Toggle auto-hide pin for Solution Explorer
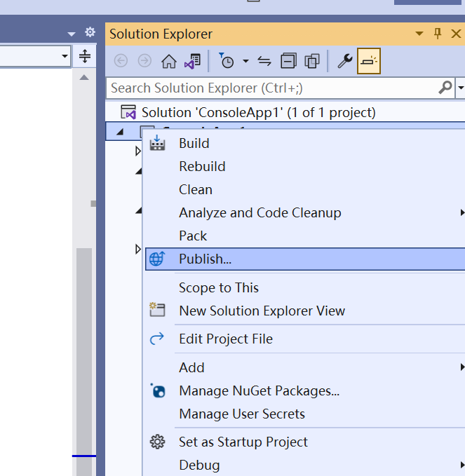Viewport: 465px width, 476px height. tap(438, 34)
